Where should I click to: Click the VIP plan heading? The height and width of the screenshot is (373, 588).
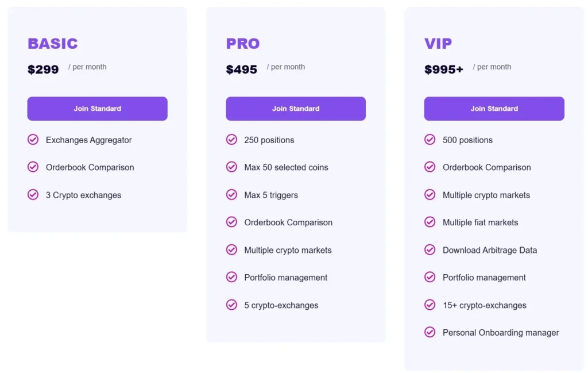pos(438,44)
